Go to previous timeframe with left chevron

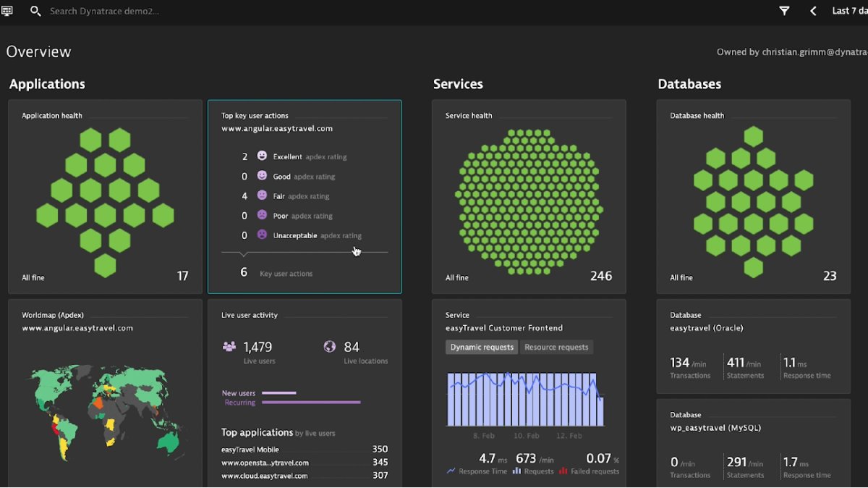point(813,11)
